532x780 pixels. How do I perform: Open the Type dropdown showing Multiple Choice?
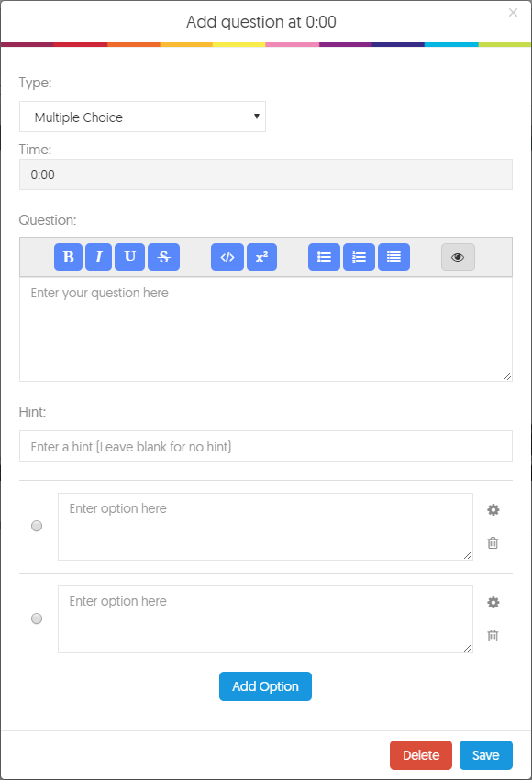point(142,117)
